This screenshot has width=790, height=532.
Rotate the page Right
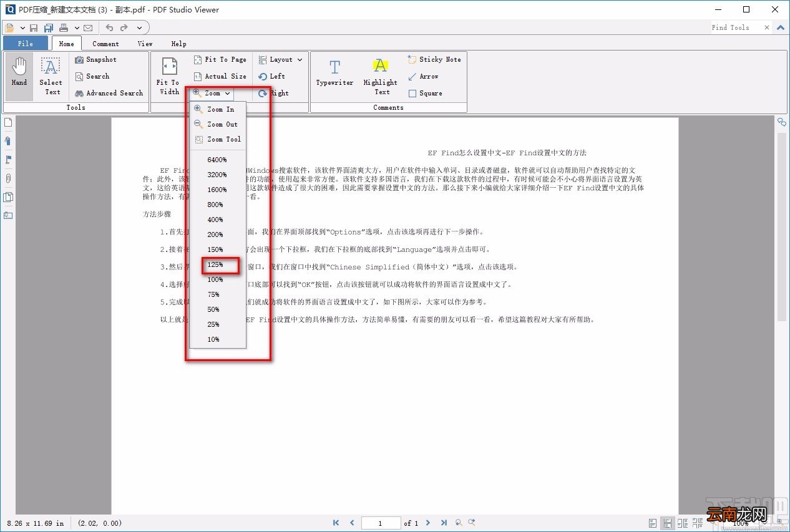pos(274,93)
